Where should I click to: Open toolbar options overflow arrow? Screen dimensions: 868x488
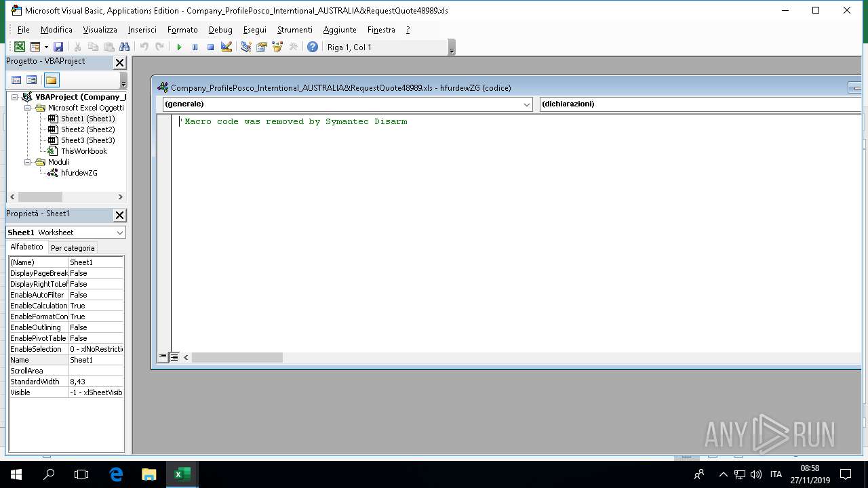click(452, 47)
